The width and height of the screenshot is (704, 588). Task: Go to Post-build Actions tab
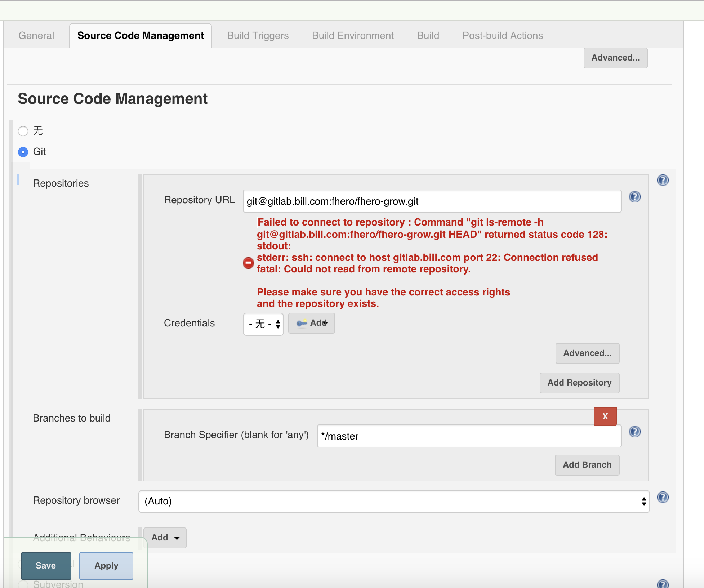click(502, 36)
